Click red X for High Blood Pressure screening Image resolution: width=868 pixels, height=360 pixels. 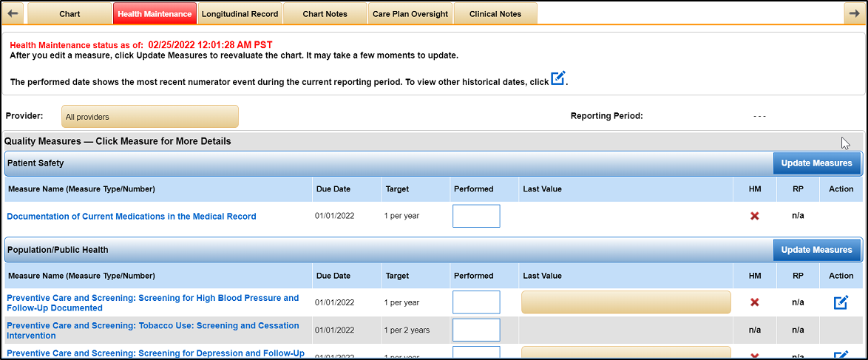tap(754, 302)
